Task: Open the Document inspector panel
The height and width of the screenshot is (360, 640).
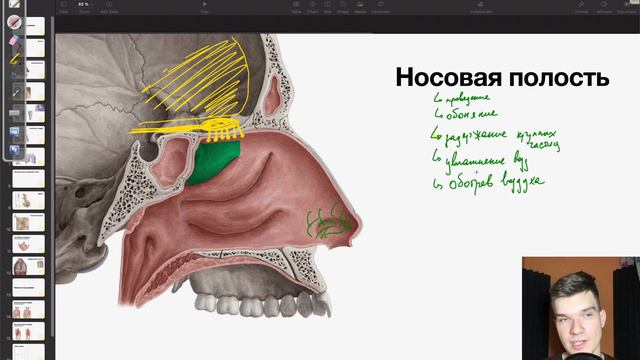Action: tap(627, 7)
